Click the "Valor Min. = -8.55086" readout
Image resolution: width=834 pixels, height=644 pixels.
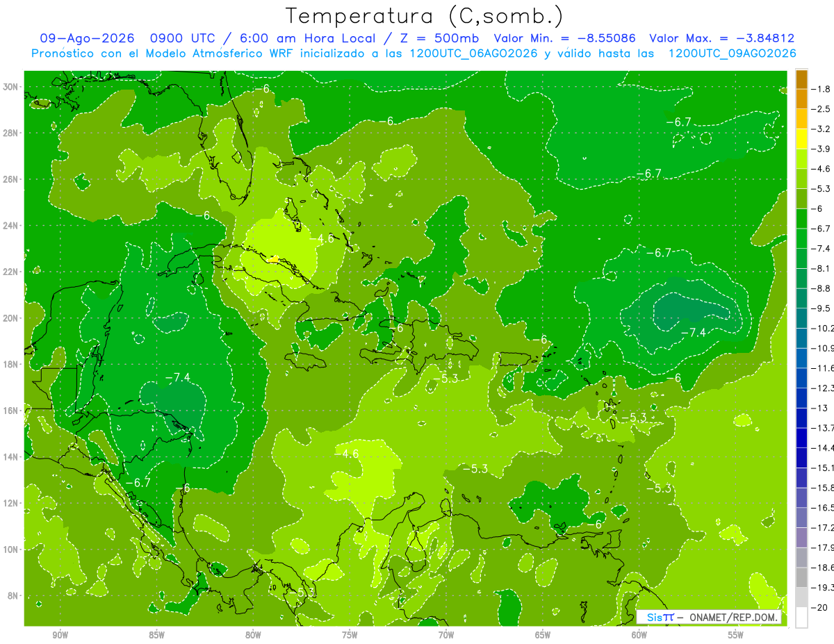566,39
